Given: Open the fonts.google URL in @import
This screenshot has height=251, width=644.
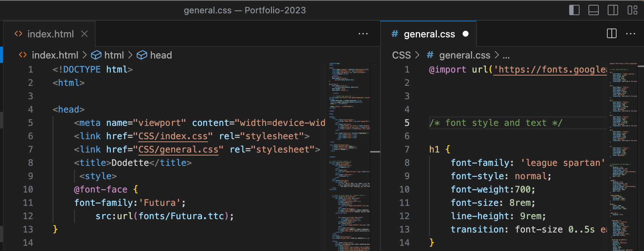Looking at the screenshot, I should (x=550, y=70).
